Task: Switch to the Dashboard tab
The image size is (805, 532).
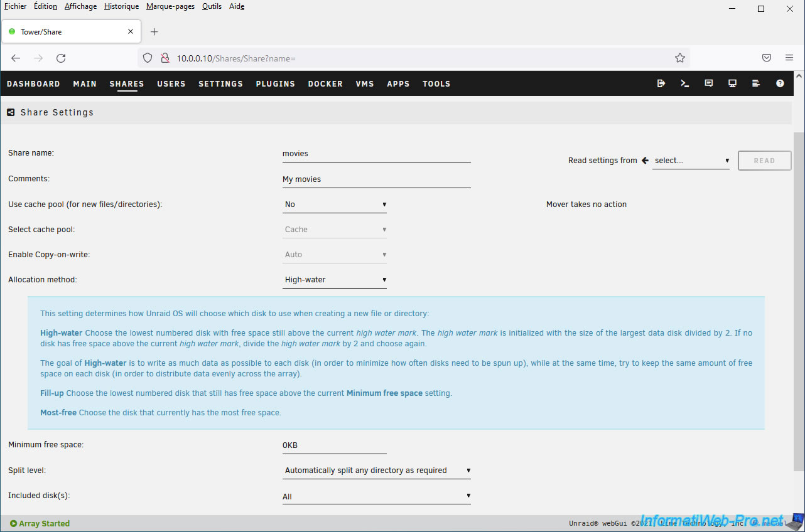Action: coord(33,83)
